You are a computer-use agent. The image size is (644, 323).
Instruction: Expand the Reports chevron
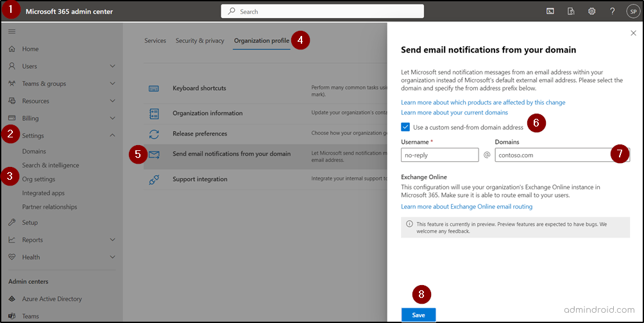[x=112, y=240]
